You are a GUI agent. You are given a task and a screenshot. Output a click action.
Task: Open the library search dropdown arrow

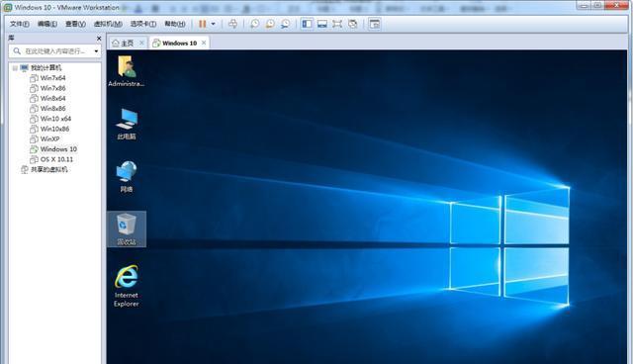coord(96,51)
